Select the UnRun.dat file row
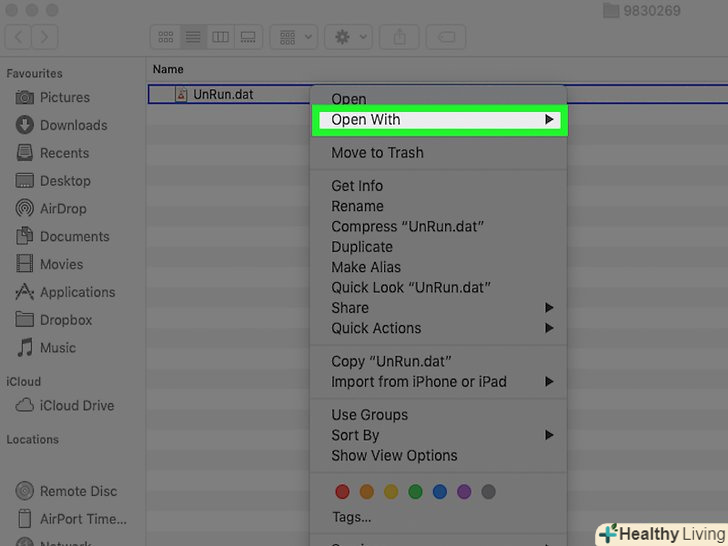The height and width of the screenshot is (546, 728). (x=437, y=94)
